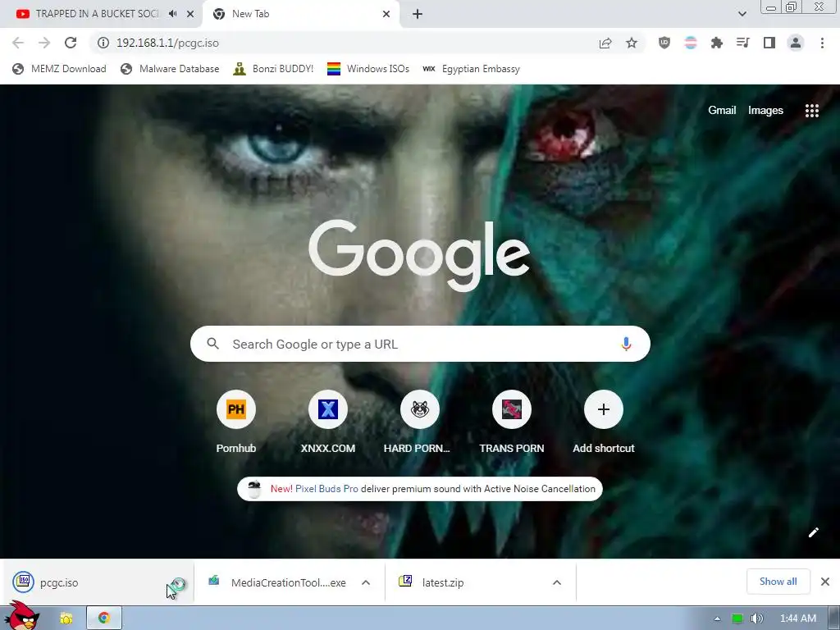Open the uBlock Origin shield extension
This screenshot has height=630, width=840.
[664, 43]
